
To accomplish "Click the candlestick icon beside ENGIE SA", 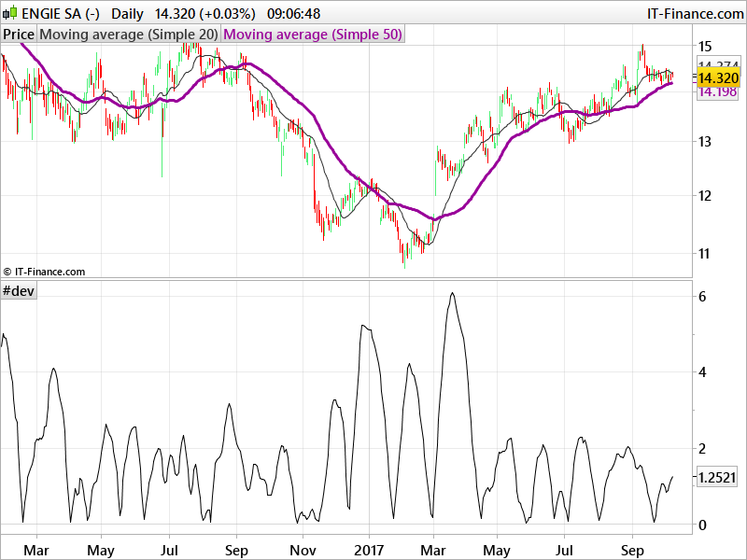I will [9, 13].
